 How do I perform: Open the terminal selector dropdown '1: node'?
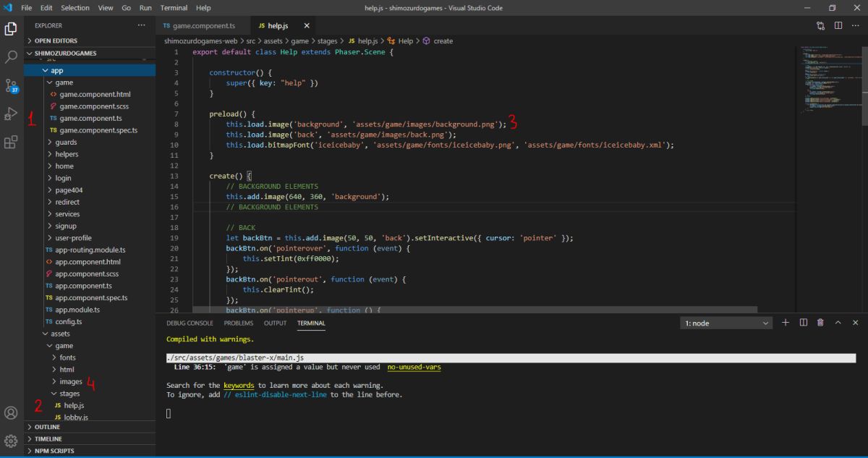point(726,323)
